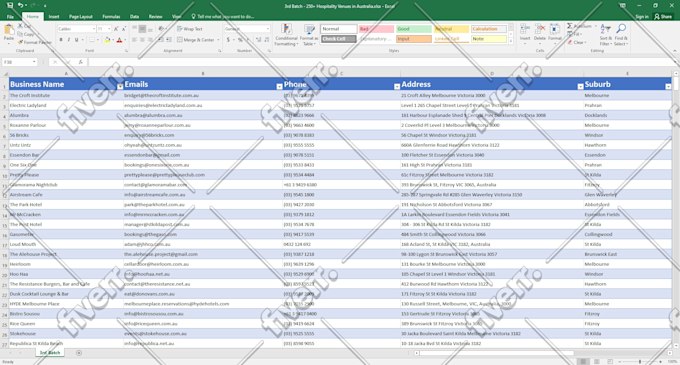The image size is (680, 365).
Task: Open the font size dropdown
Action: [109, 29]
